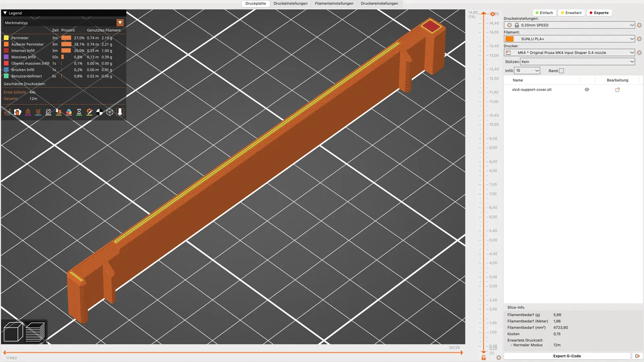Open Drucker preset dropdown
This screenshot has height=362, width=644.
[570, 53]
